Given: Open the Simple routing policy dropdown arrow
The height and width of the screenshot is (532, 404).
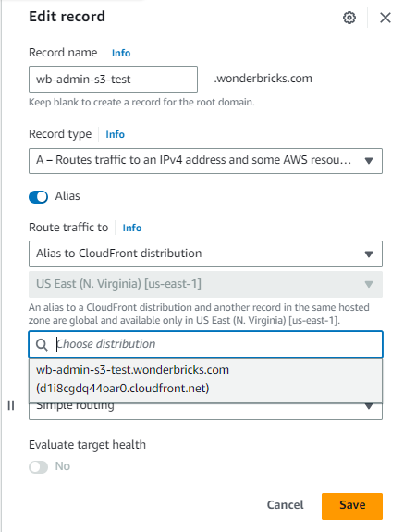Looking at the screenshot, I should tap(369, 406).
